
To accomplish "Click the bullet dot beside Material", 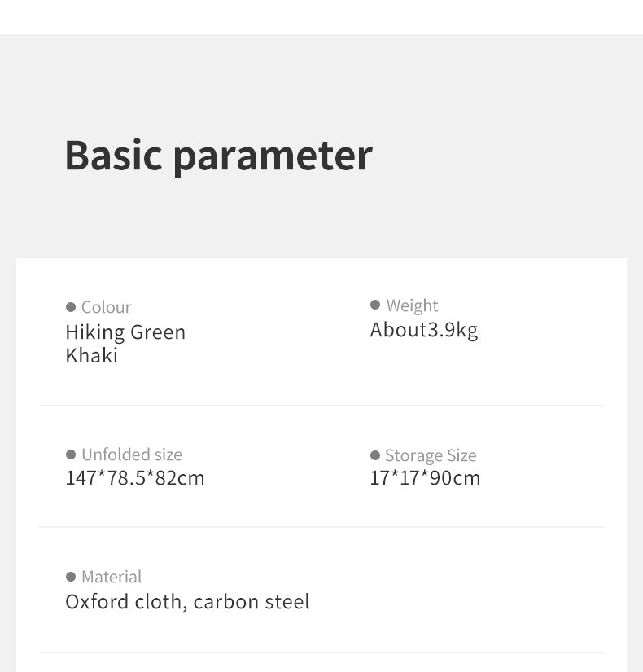I will [71, 577].
